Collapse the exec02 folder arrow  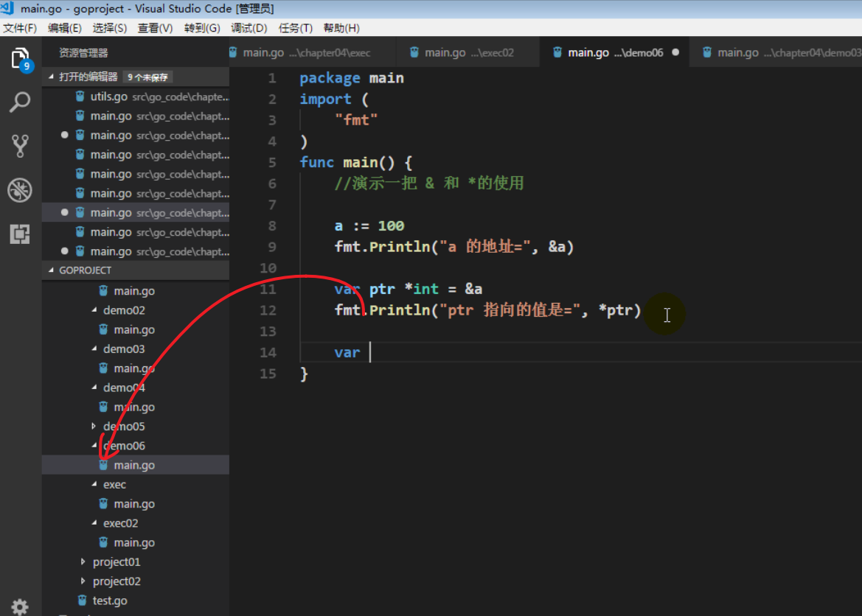[x=94, y=523]
